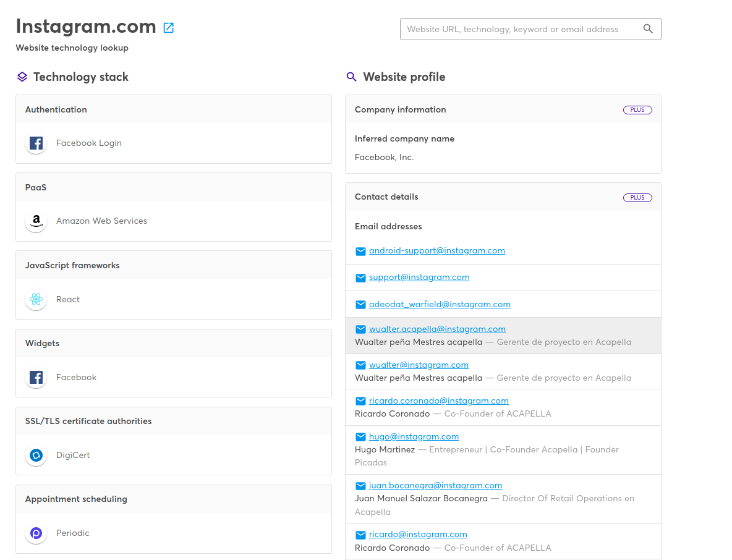Image resolution: width=732 pixels, height=560 pixels.
Task: Open android-support@instagram.com email link
Action: point(437,250)
